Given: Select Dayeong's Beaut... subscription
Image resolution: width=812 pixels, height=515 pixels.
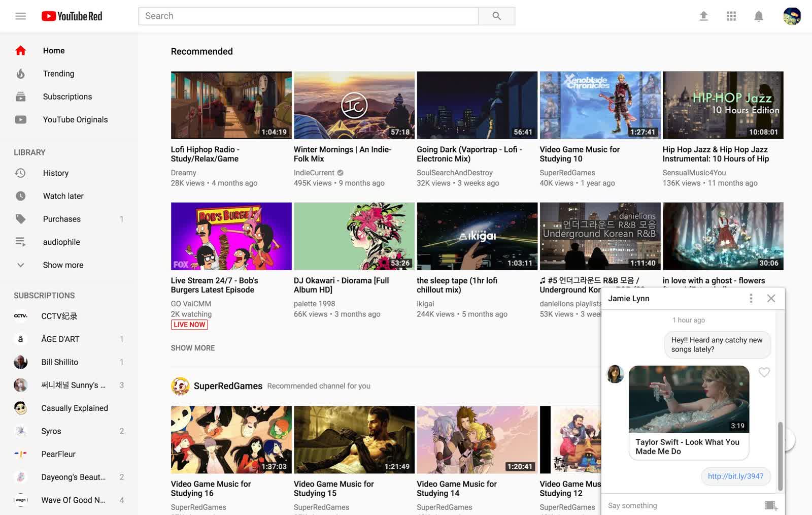Looking at the screenshot, I should point(73,477).
